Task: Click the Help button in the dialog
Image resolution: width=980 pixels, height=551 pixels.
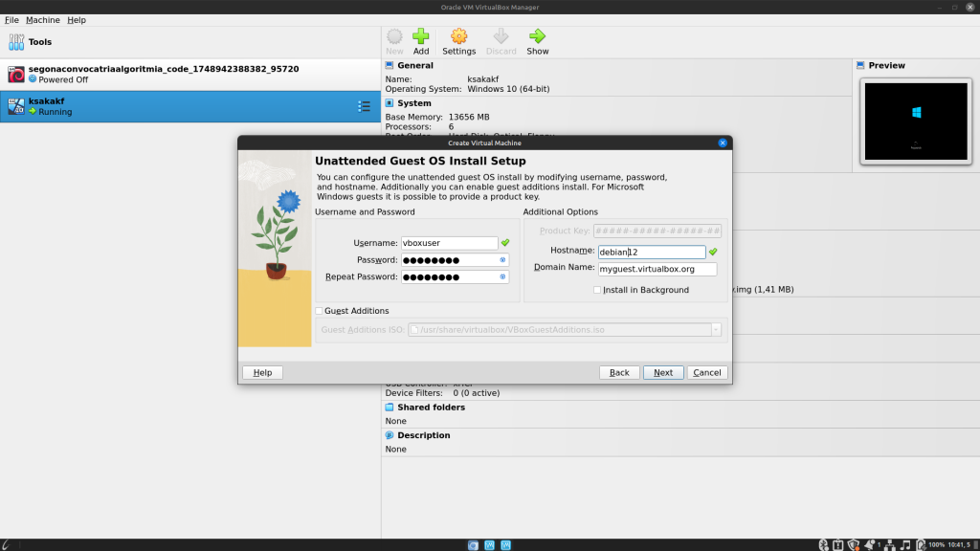Action: point(262,372)
